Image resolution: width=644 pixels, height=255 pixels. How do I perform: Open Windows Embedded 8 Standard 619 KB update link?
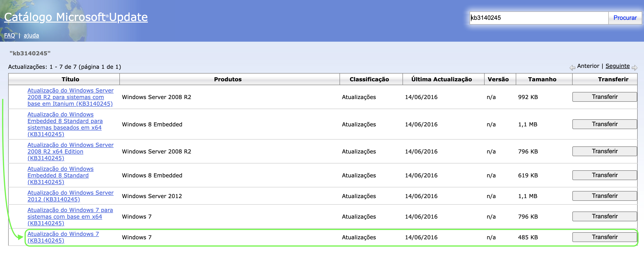tap(60, 175)
